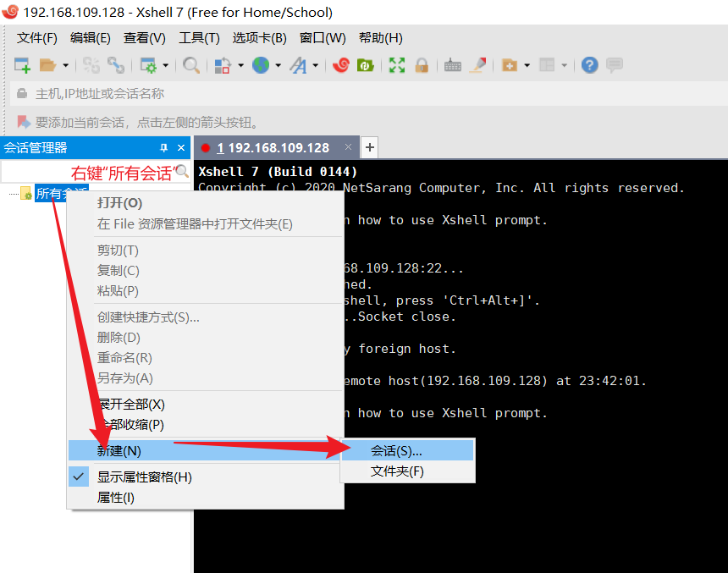
Task: Expand the layout icon dropdown arrow
Action: 564,65
